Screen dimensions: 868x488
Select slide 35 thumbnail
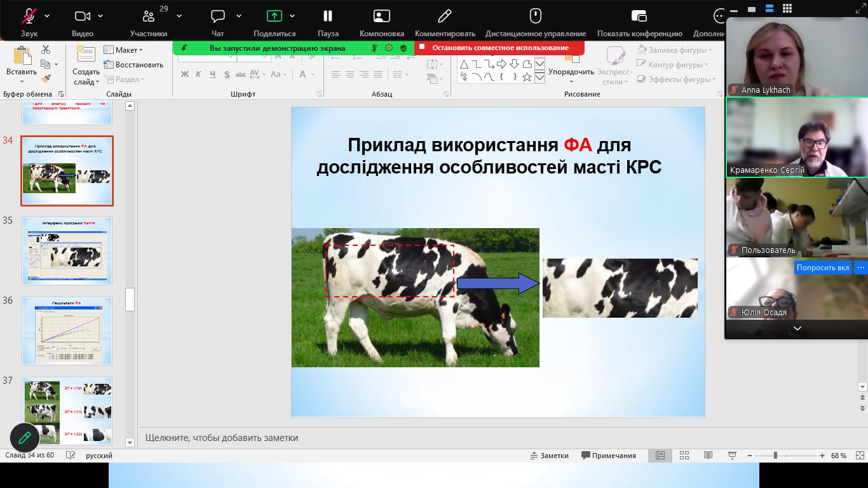pyautogui.click(x=67, y=251)
